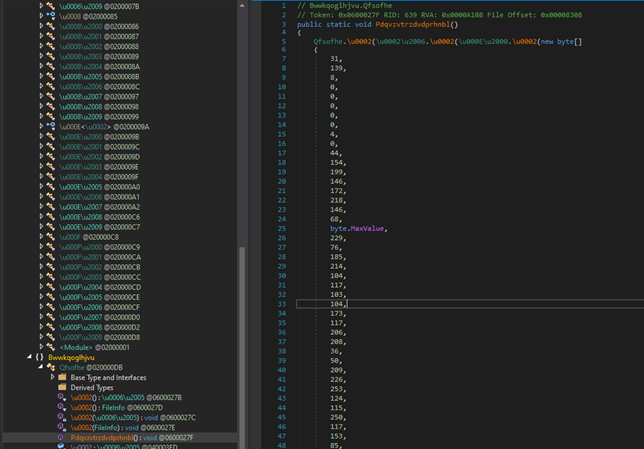Expand the \u0008\u2000 @02000086 class node
This screenshot has width=644, height=449.
(x=40, y=26)
